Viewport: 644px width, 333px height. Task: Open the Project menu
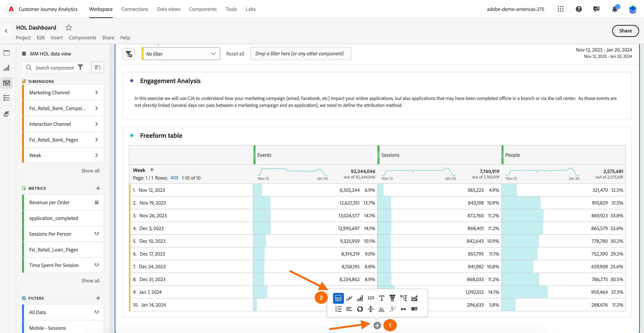pyautogui.click(x=23, y=37)
